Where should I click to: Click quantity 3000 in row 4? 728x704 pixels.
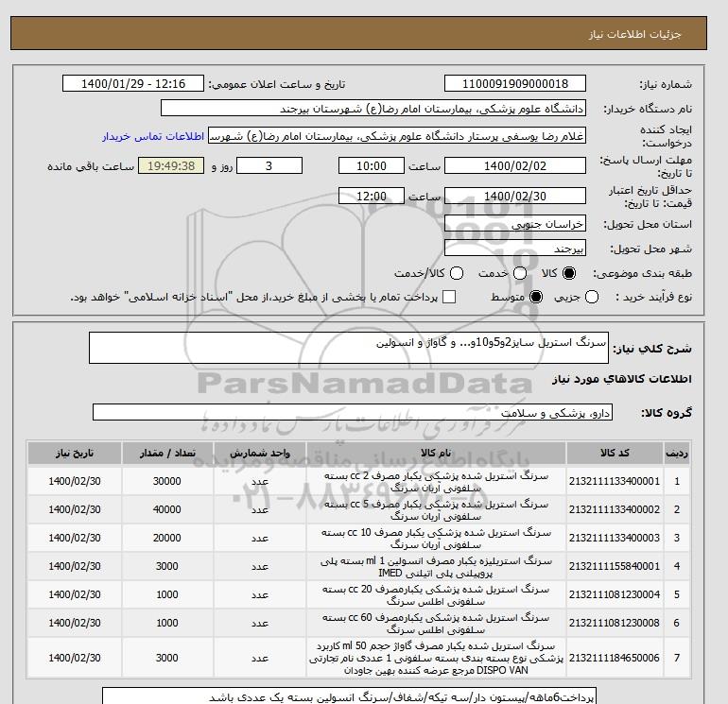tap(167, 566)
